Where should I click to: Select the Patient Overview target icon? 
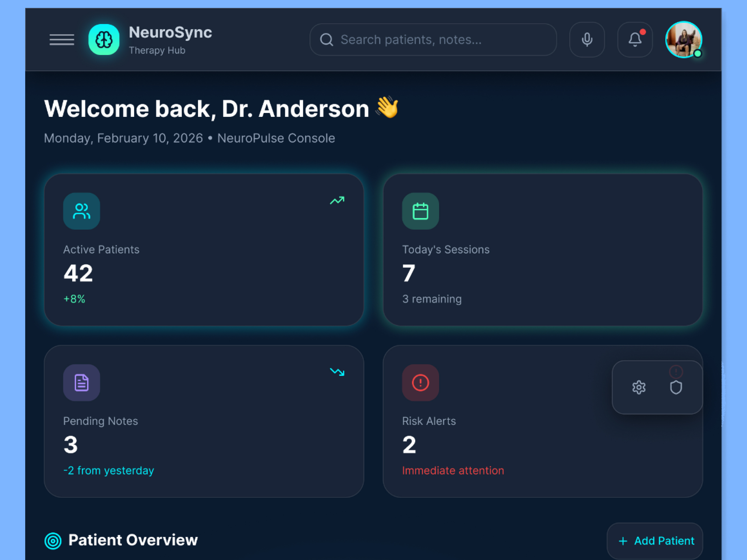point(53,540)
